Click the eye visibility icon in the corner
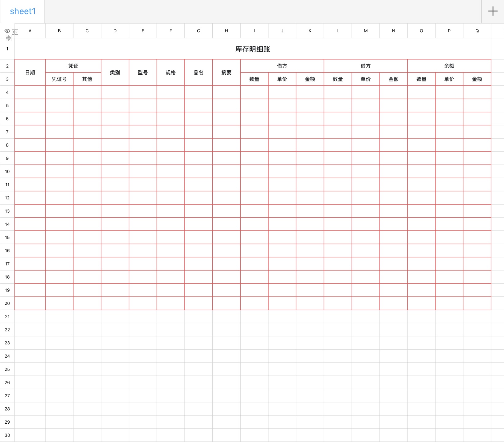The height and width of the screenshot is (443, 504). point(7,31)
